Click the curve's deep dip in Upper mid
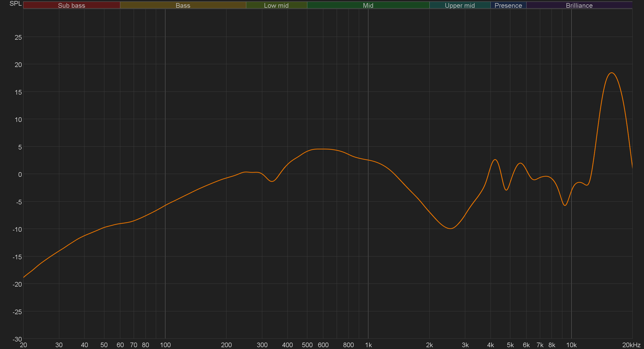The height and width of the screenshot is (349, 644). (x=450, y=228)
